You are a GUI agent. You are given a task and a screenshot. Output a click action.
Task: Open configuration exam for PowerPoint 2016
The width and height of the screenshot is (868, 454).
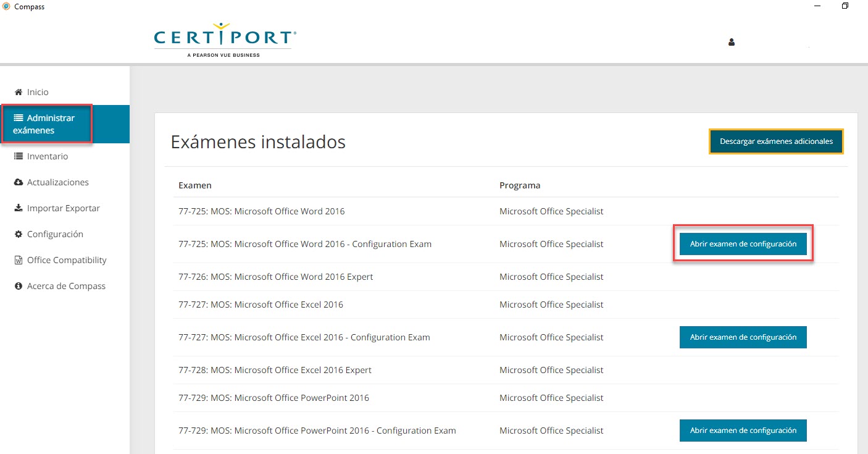(x=743, y=431)
